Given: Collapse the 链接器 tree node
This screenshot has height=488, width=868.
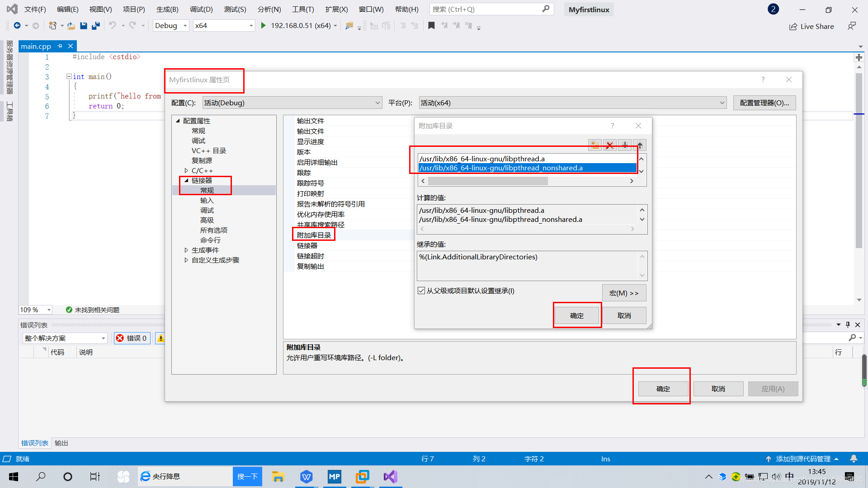Looking at the screenshot, I should (186, 180).
